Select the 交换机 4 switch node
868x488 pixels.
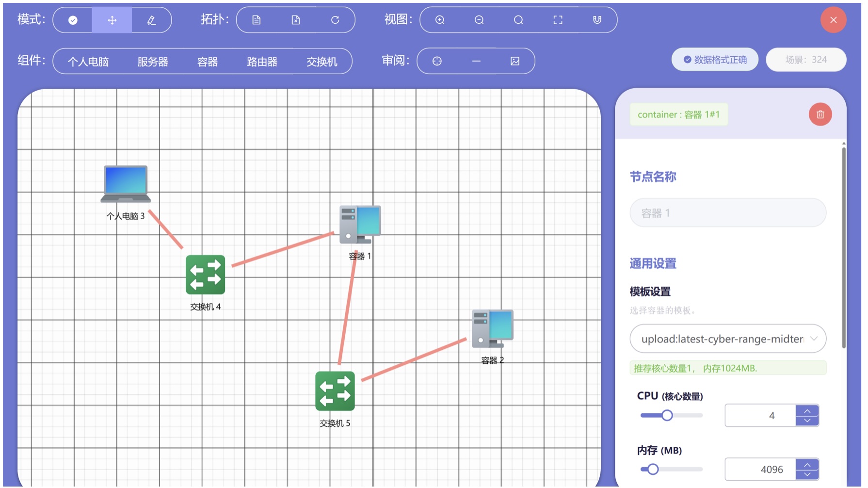[205, 275]
